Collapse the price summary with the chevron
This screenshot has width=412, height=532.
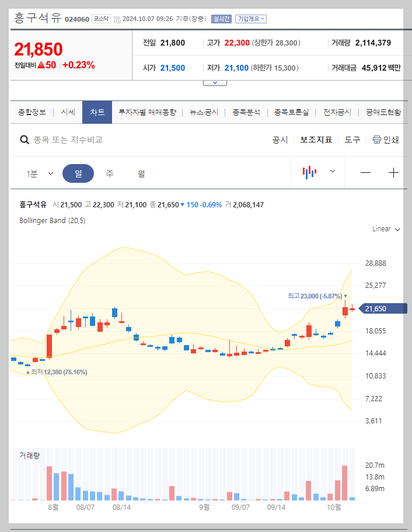point(215,82)
